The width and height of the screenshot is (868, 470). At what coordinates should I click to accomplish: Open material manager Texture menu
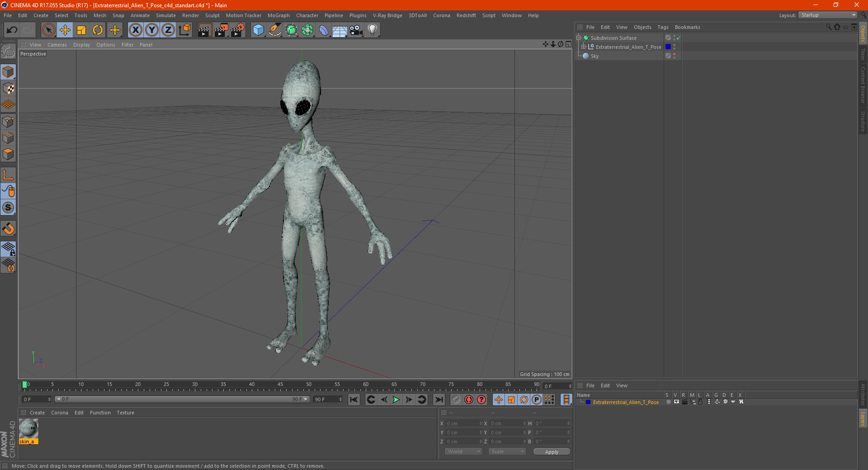(x=125, y=413)
